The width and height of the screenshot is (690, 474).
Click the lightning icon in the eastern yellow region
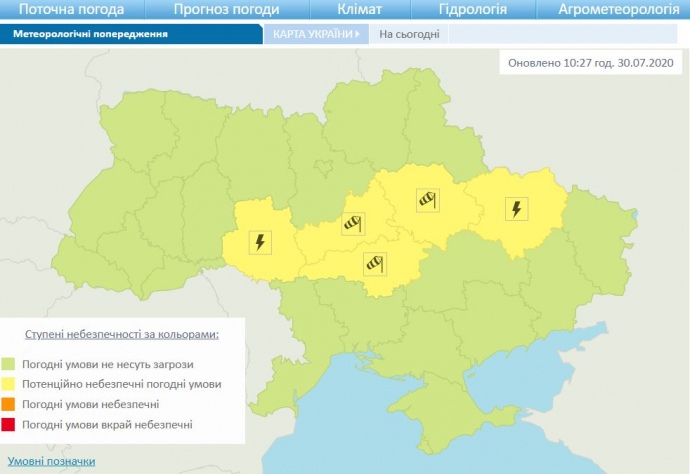tap(515, 209)
